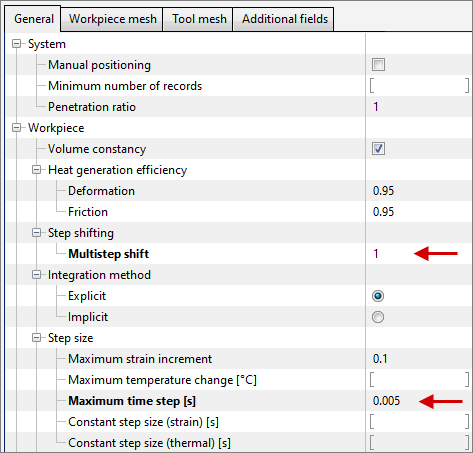The width and height of the screenshot is (473, 453).
Task: Select the Constant step size (strain) [s] label
Action: click(x=143, y=422)
